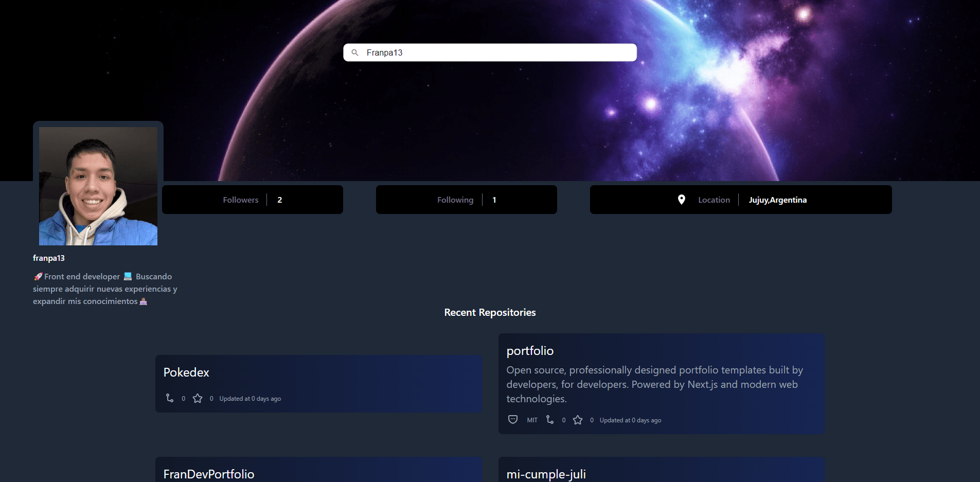
Task: Click the profile avatar photo
Action: click(x=98, y=186)
